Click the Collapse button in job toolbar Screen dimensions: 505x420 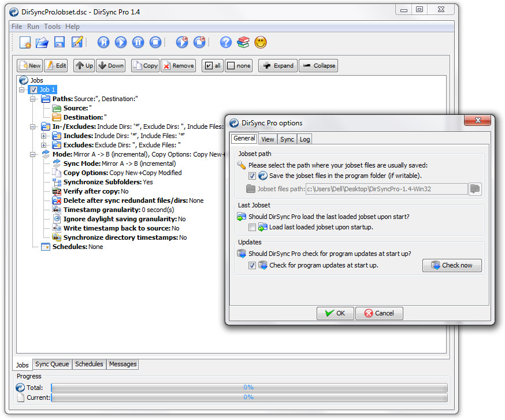click(318, 66)
